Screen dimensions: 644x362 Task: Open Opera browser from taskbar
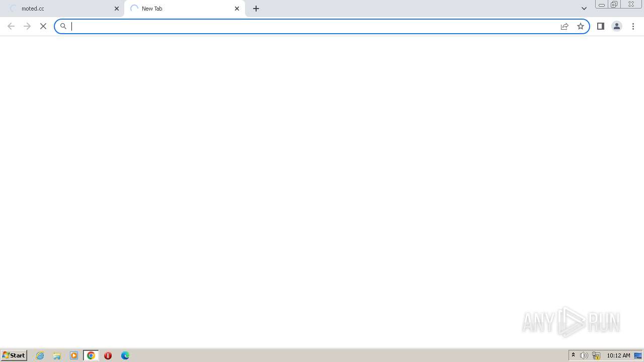tap(108, 355)
